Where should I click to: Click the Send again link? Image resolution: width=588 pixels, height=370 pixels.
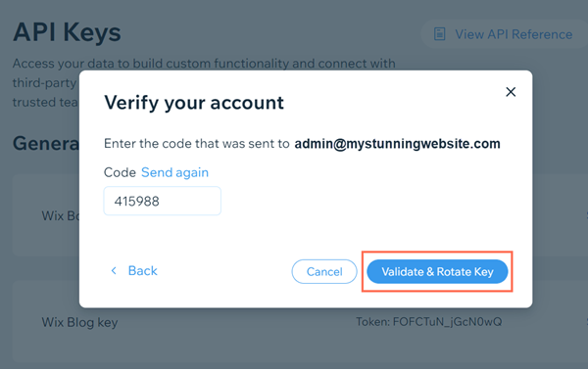click(174, 172)
